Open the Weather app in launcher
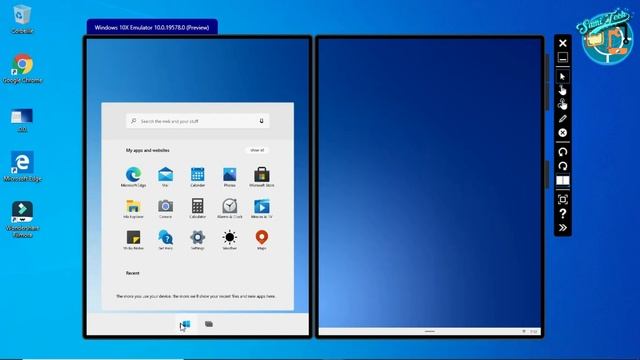 click(229, 240)
